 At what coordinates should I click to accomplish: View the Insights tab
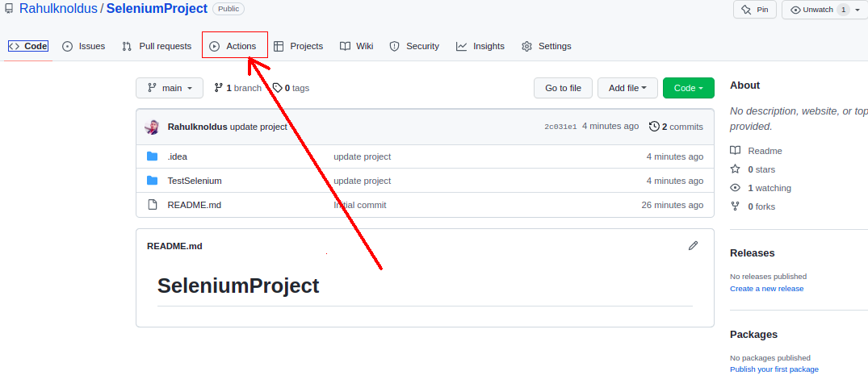click(x=480, y=47)
